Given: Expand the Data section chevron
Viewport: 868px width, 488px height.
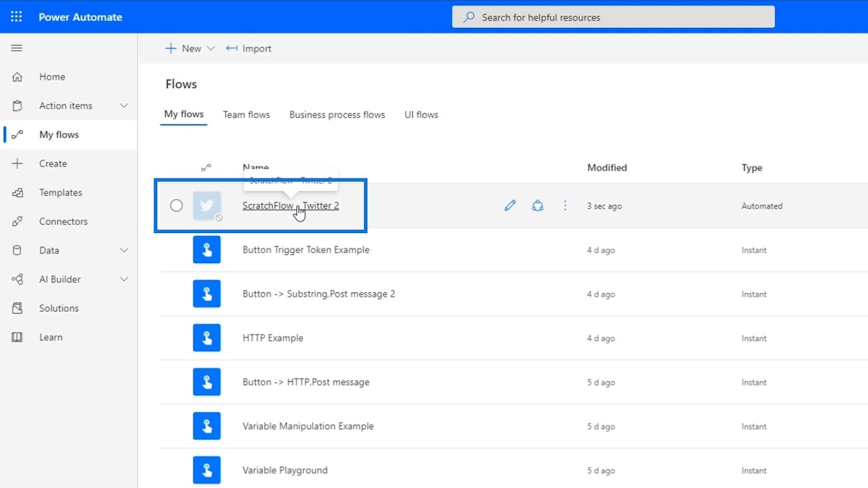Looking at the screenshot, I should [124, 251].
